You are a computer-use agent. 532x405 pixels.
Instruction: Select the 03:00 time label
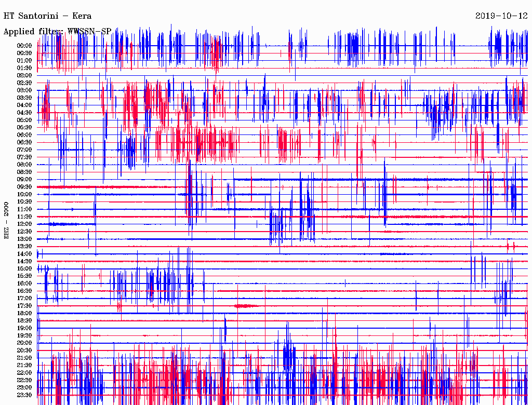tap(24, 90)
